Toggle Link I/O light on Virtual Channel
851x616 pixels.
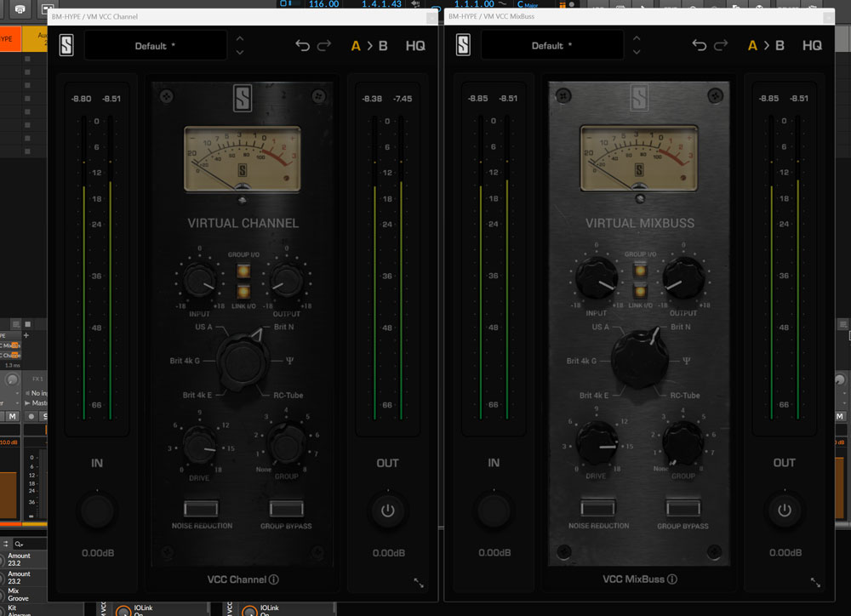(x=243, y=292)
